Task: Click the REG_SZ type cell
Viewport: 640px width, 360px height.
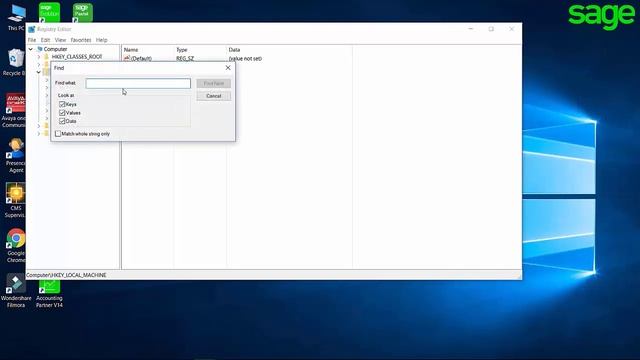Action: (x=185, y=58)
